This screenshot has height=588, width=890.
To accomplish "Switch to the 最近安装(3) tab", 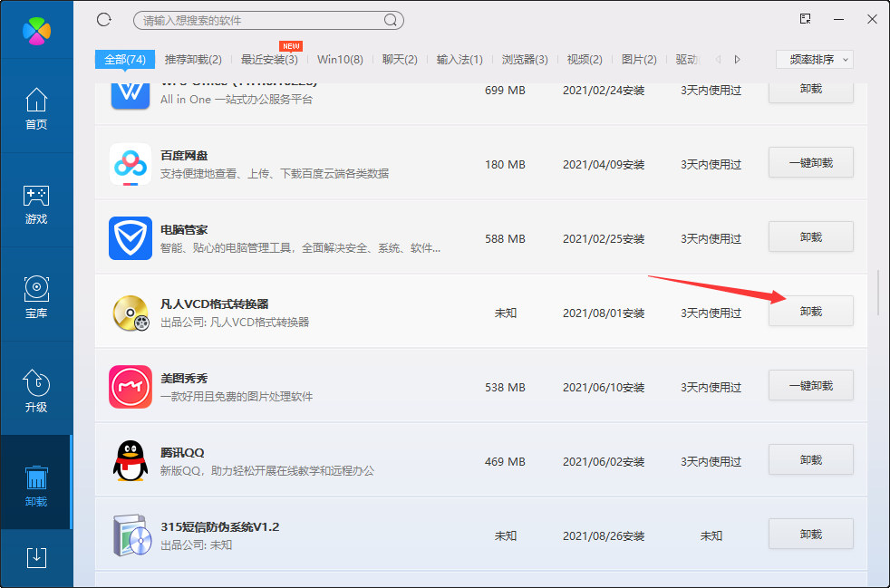I will click(269, 60).
